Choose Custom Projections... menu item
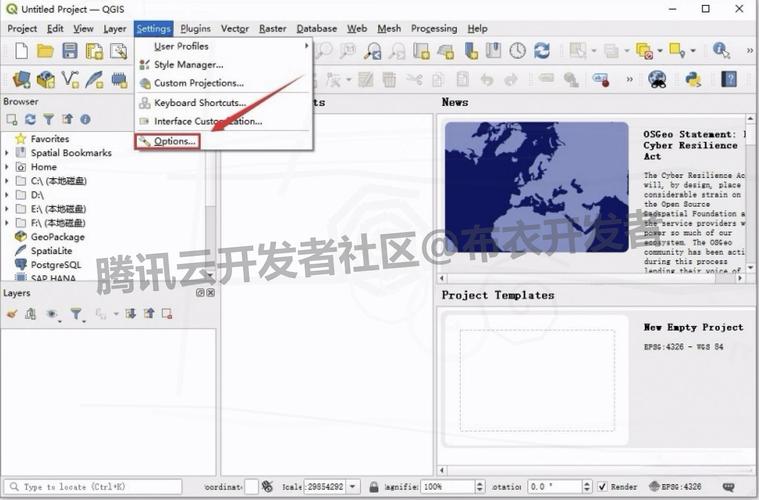Viewport: 759px width, 500px height. (x=224, y=83)
